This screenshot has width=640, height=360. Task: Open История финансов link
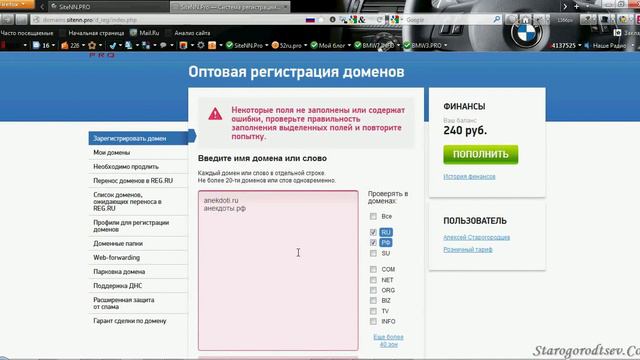click(469, 176)
